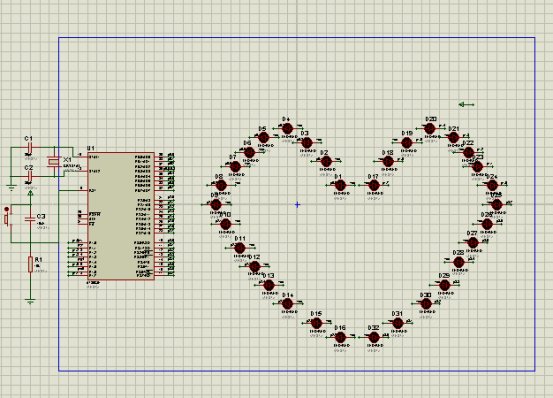Click LED D29 on the lower right side

pyautogui.click(x=444, y=285)
